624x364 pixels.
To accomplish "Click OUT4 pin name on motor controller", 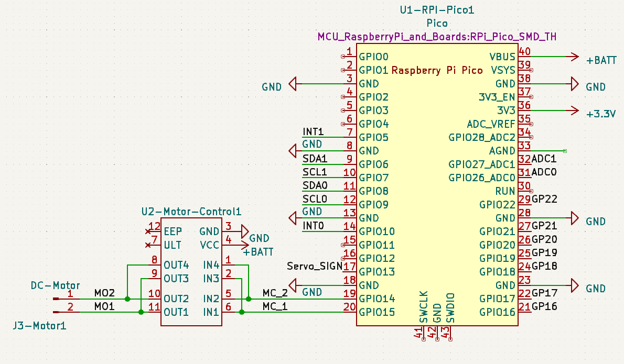I will click(x=176, y=265).
